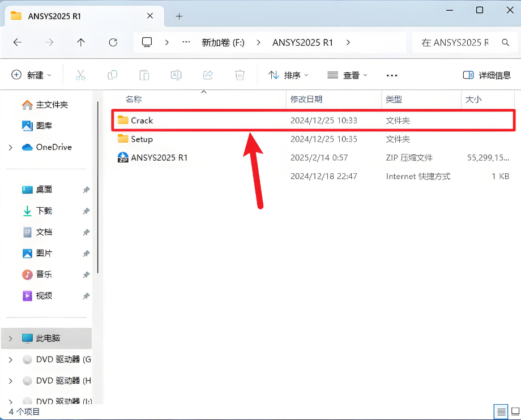Open OneDrive in the sidebar
The width and height of the screenshot is (521, 420).
click(47, 147)
